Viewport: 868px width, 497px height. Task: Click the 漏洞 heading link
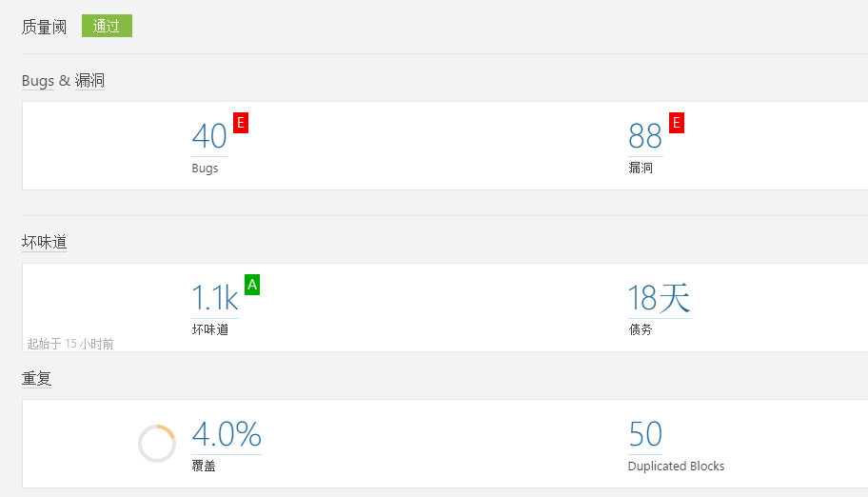[89, 81]
